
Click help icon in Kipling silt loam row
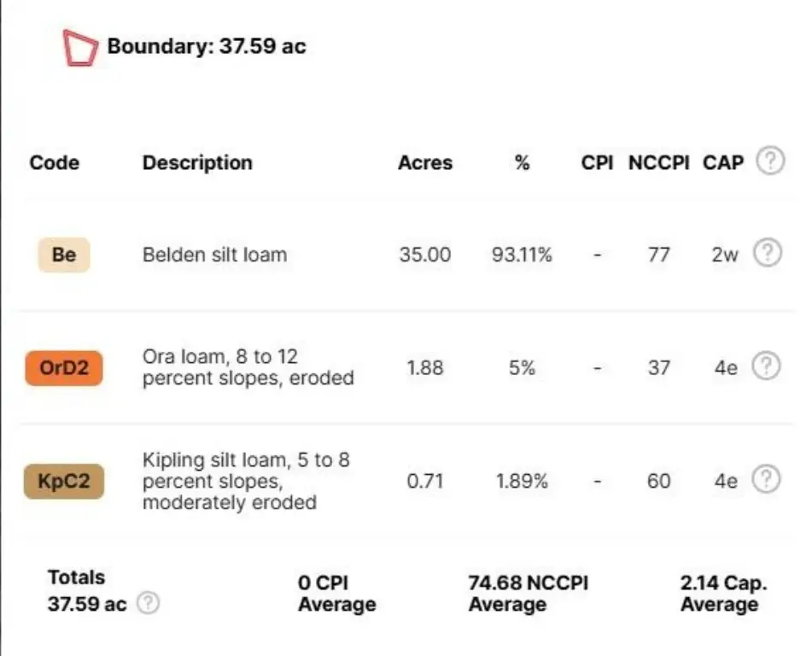tap(767, 480)
